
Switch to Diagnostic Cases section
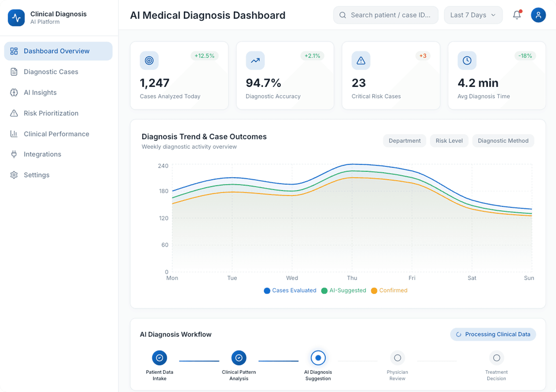pyautogui.click(x=51, y=72)
